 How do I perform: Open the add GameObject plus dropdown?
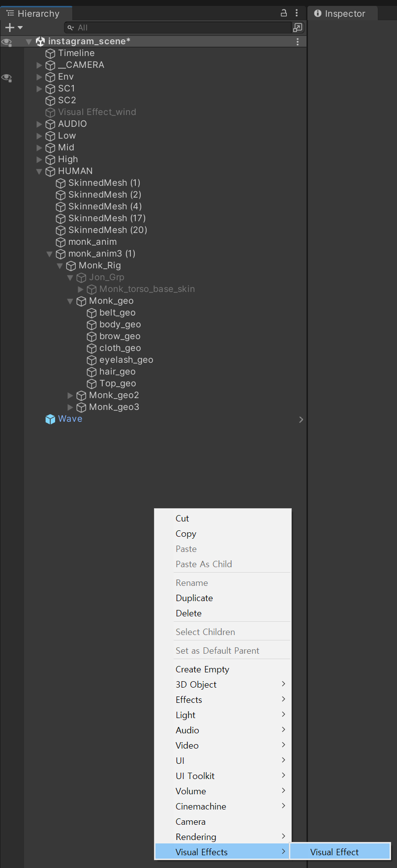click(x=14, y=28)
